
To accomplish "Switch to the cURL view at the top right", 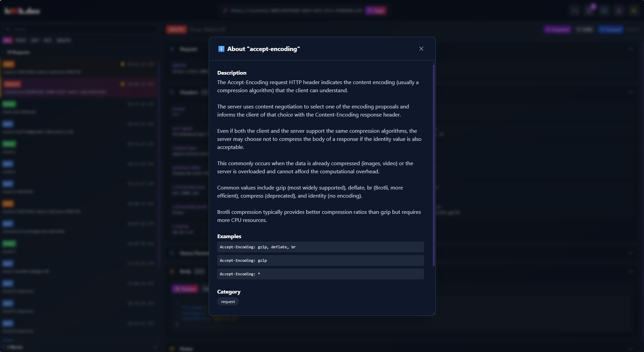I will click(x=584, y=30).
